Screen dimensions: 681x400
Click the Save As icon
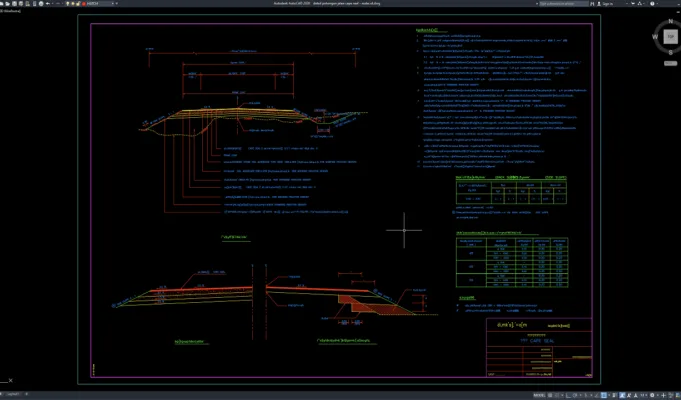pyautogui.click(x=20, y=3)
